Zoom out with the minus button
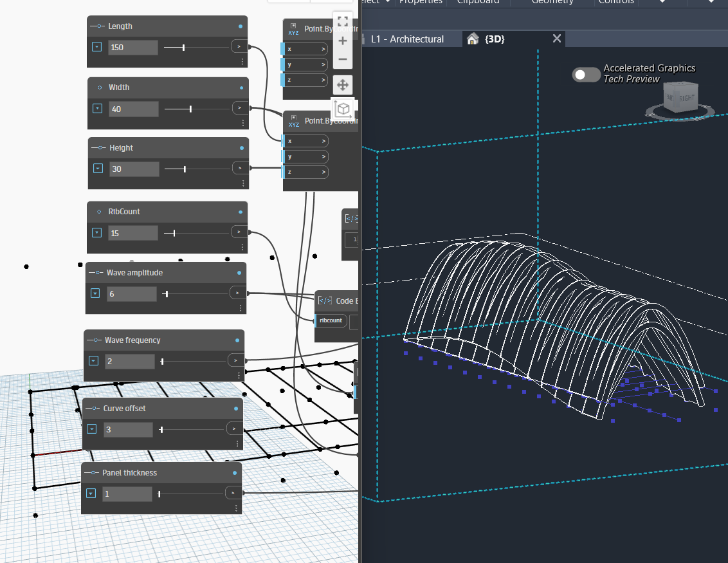 (343, 59)
